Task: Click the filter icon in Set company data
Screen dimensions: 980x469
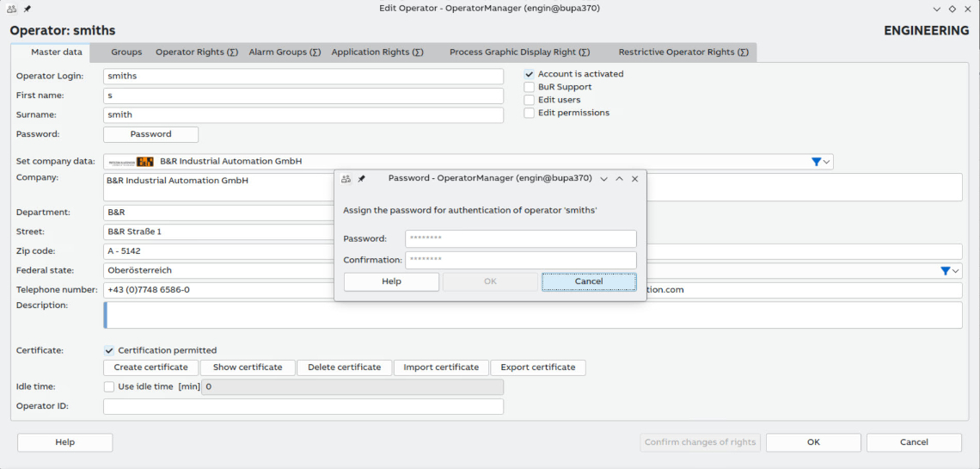Action: [x=816, y=162]
